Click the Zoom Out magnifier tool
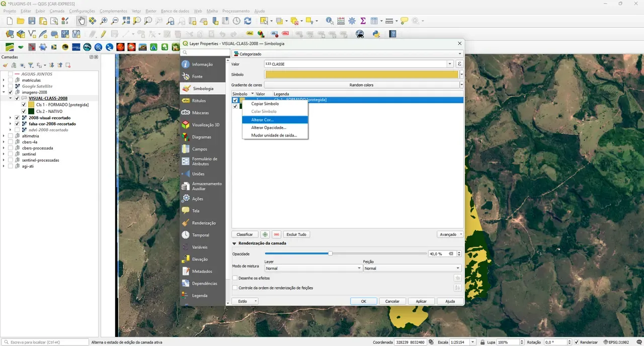644x346 pixels. pos(115,21)
